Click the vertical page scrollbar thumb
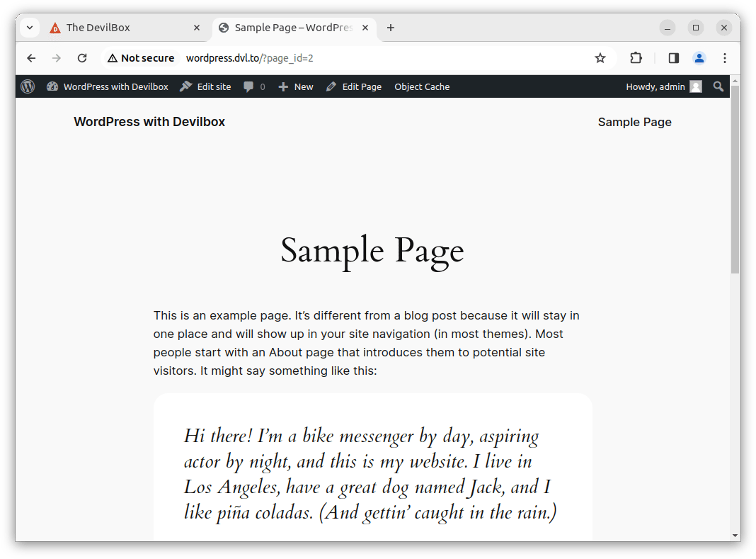Screen dimensions: 756x559 coord(735,177)
